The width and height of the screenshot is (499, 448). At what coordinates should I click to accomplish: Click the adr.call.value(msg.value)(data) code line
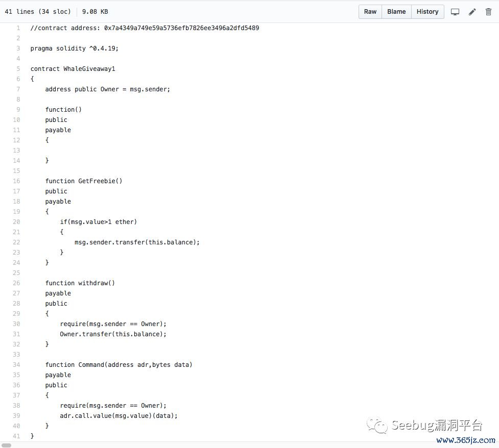point(118,416)
